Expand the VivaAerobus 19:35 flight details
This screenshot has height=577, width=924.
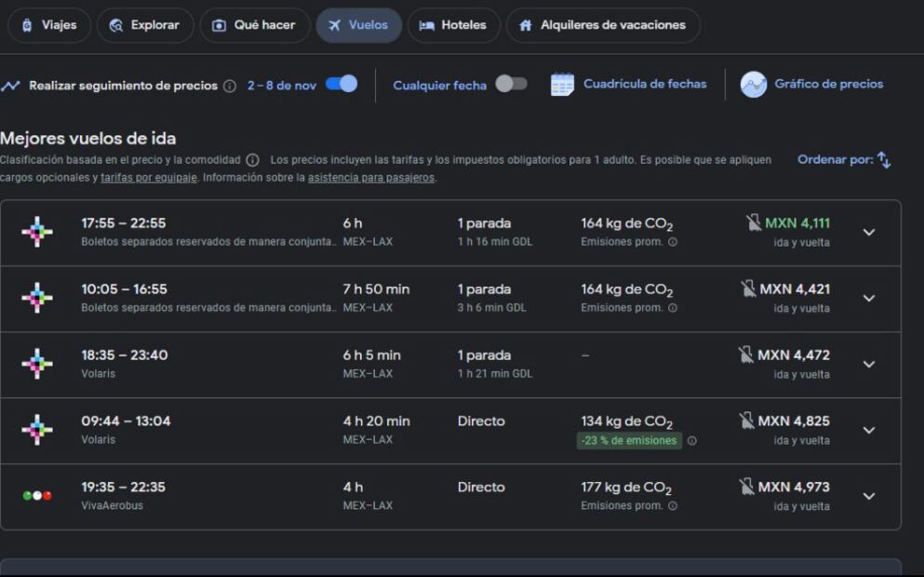click(x=869, y=496)
